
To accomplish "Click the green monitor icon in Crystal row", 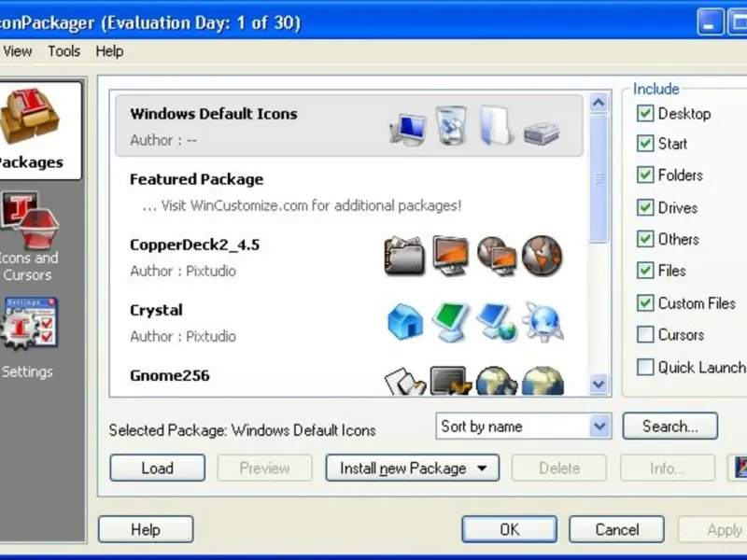I will pos(450,322).
